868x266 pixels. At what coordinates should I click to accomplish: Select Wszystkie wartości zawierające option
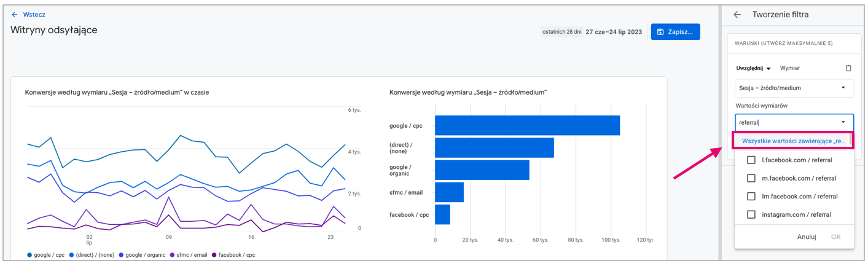coord(793,141)
